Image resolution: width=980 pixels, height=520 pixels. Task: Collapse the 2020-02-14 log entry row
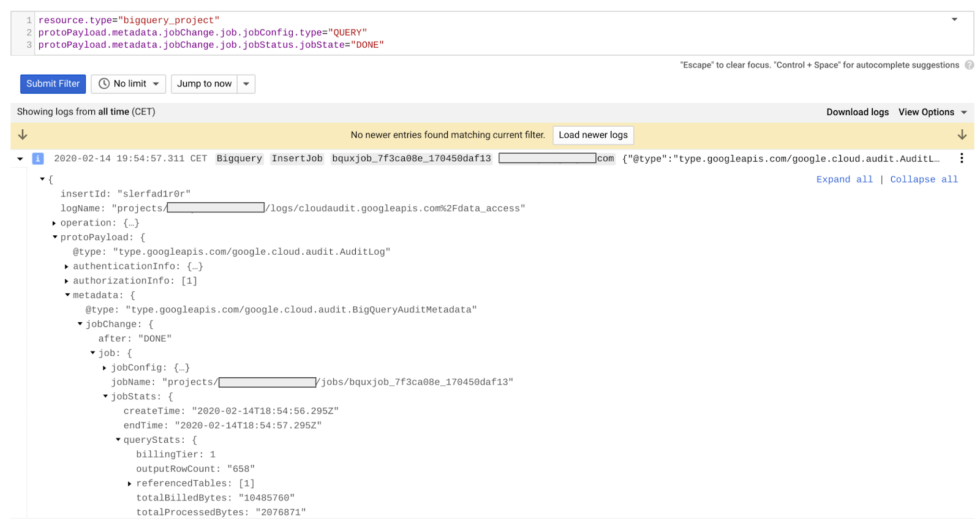pos(20,159)
